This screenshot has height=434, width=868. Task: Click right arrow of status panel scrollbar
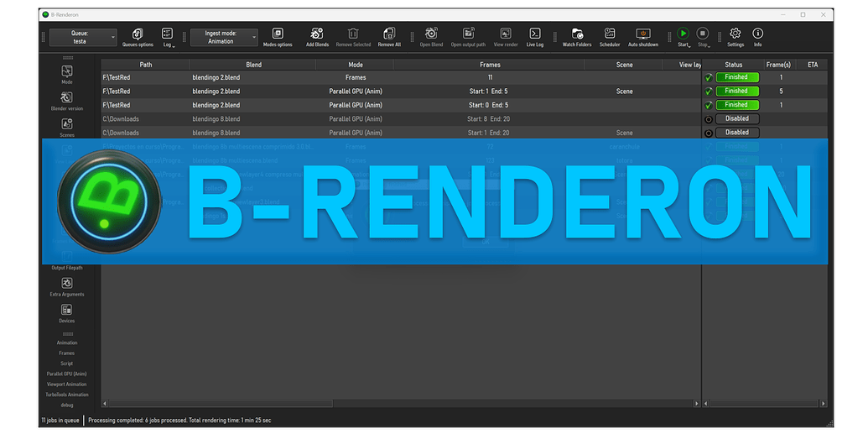pyautogui.click(x=824, y=404)
